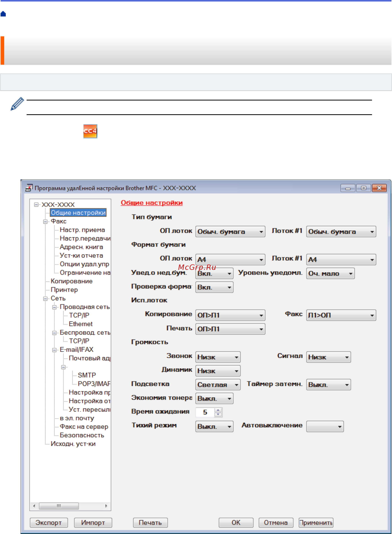Viewport: 392px width, 534px height.
Task: Open Таймер затемн. dropdown
Action: (328, 385)
